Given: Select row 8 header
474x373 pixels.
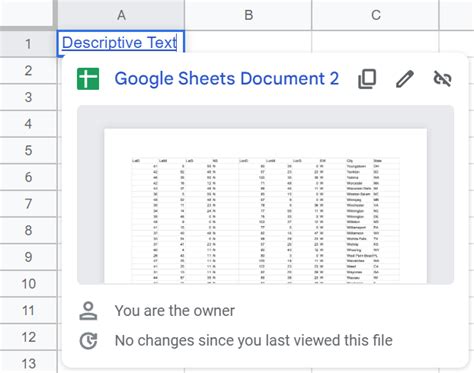Looking at the screenshot, I should point(28,230).
